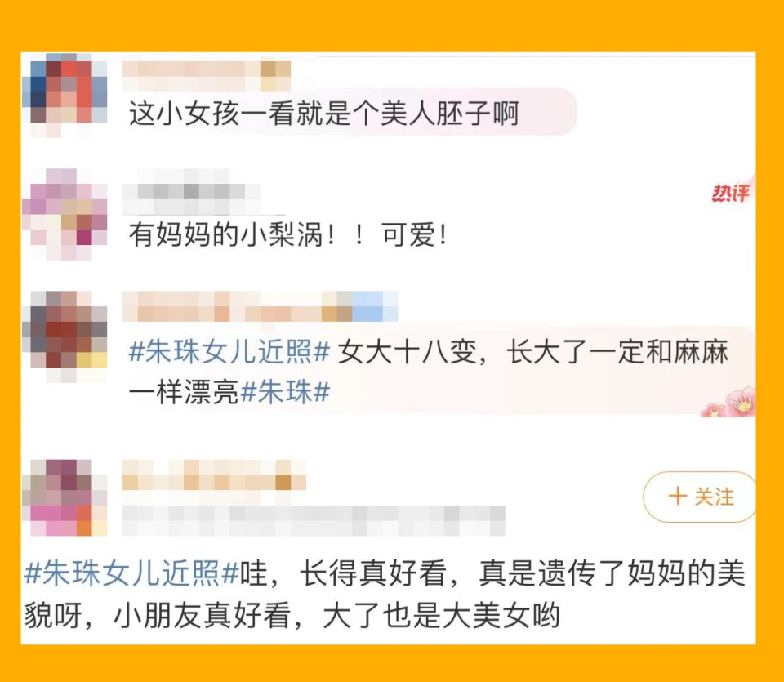Click the 关注 follow button
The image size is (784, 682).
pyautogui.click(x=700, y=497)
